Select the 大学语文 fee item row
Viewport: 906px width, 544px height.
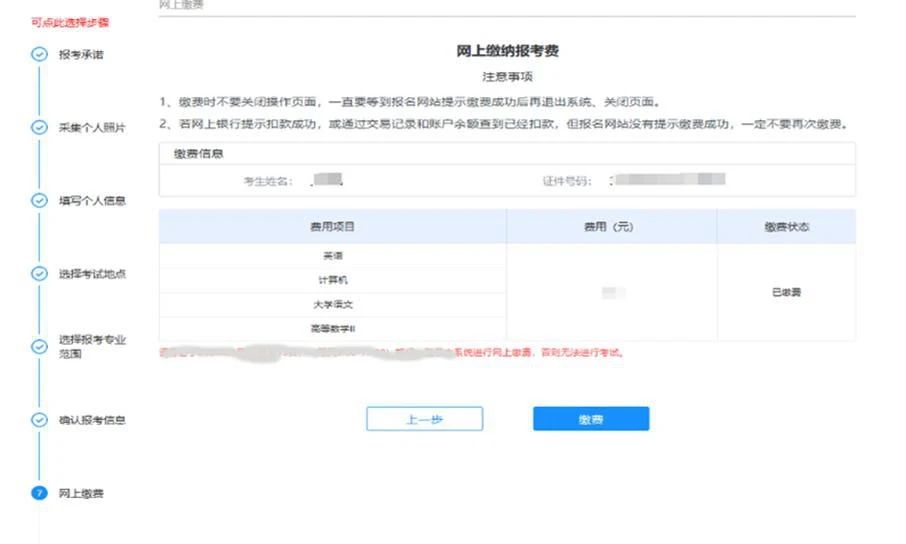pyautogui.click(x=332, y=305)
